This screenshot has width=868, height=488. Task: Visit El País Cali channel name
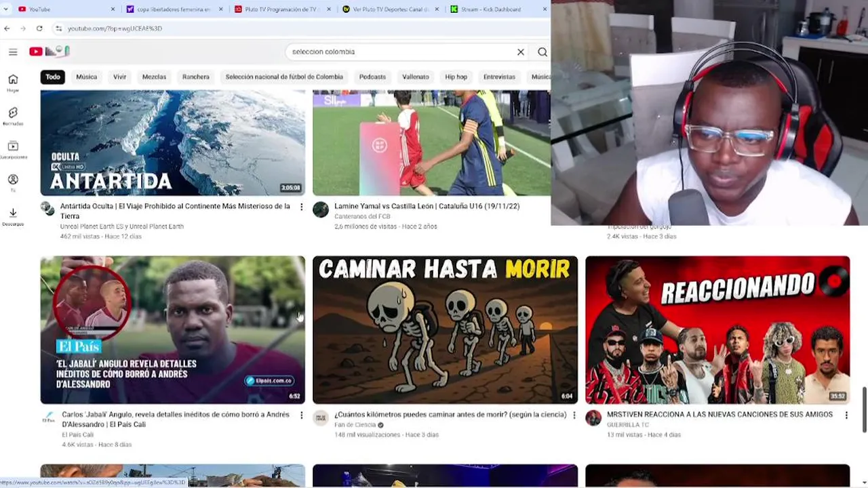pyautogui.click(x=78, y=435)
